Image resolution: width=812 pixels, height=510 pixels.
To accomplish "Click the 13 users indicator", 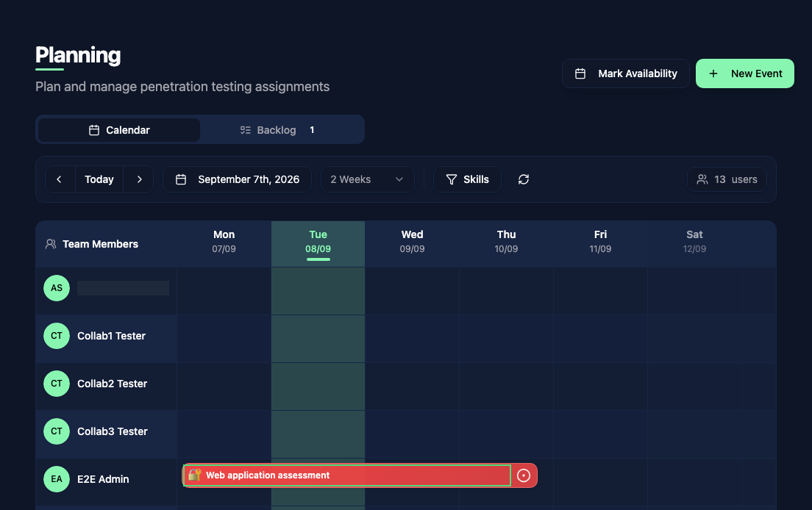I will 727,179.
